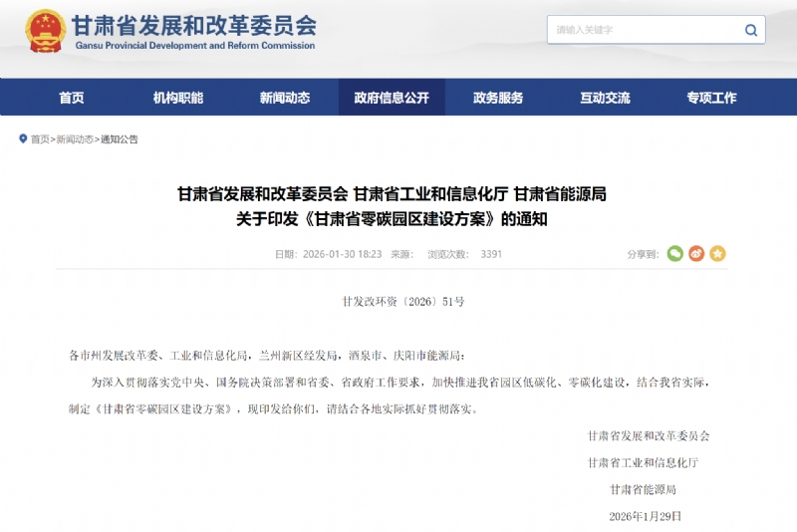The height and width of the screenshot is (532, 797).
Task: Click the site title 甘肃省发展和改革委员会 in header
Action: click(194, 26)
